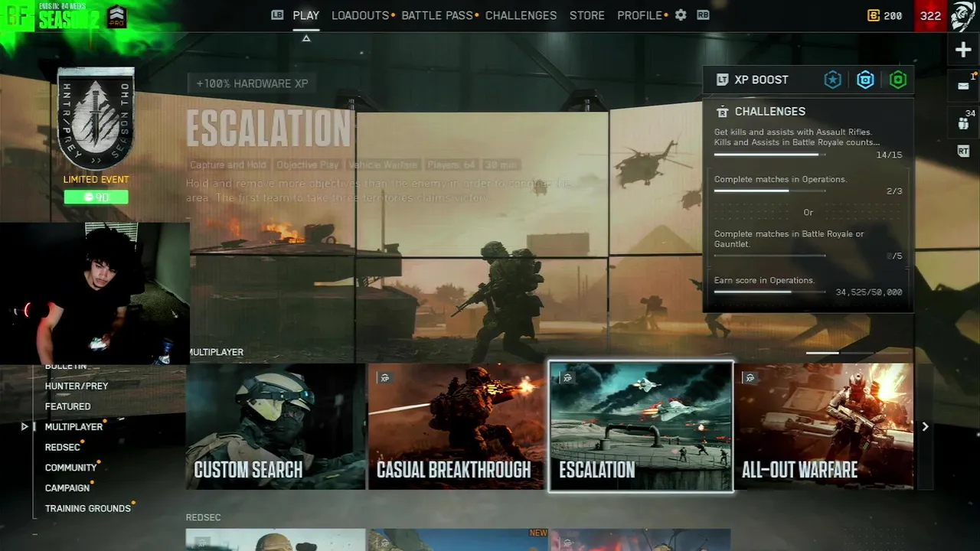Switch to the BATTLE PASS tab
Screen dimensions: 980x551
[437, 15]
